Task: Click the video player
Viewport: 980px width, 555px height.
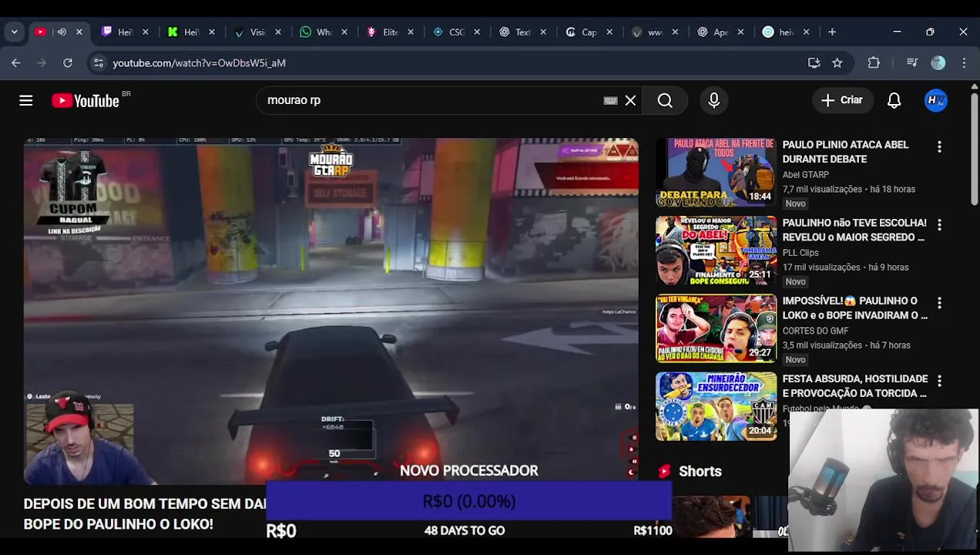Action: pyautogui.click(x=331, y=311)
